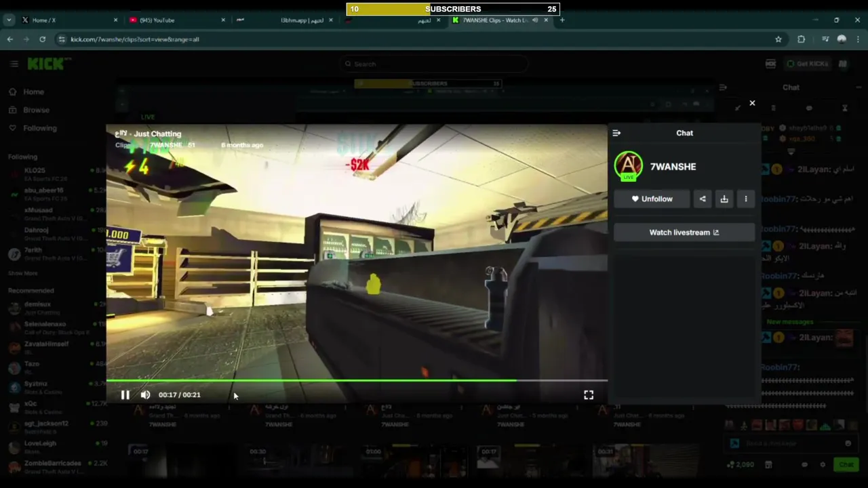
Task: Focus the Kick search field
Action: pos(434,64)
